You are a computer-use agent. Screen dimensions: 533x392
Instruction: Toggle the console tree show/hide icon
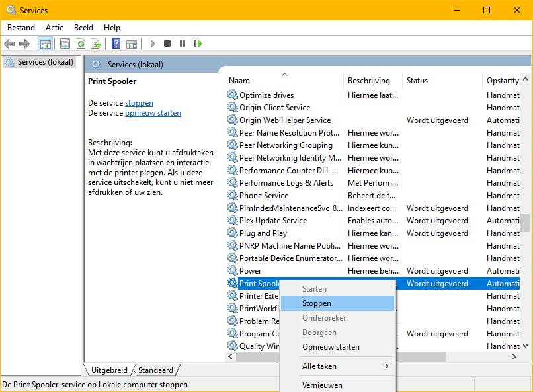click(45, 44)
